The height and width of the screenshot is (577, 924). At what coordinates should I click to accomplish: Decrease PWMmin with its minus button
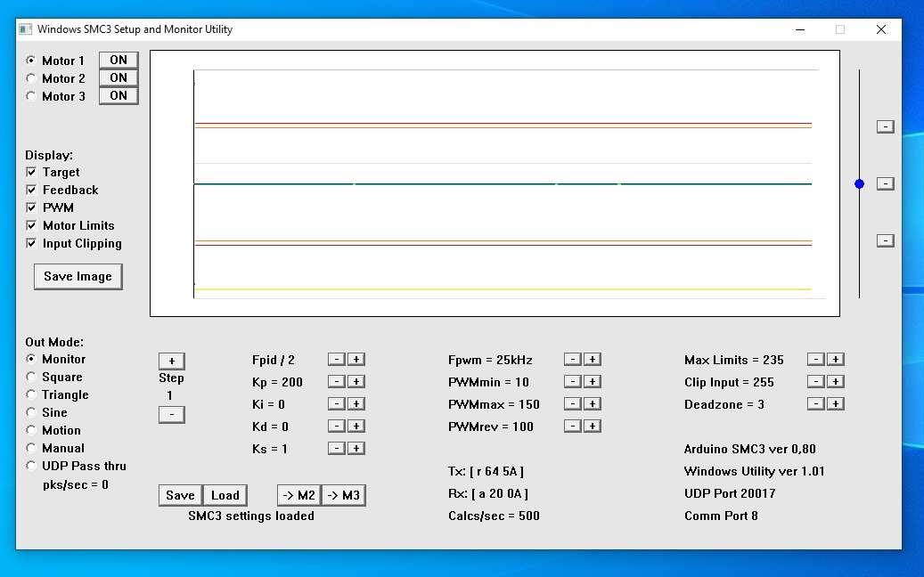point(573,381)
